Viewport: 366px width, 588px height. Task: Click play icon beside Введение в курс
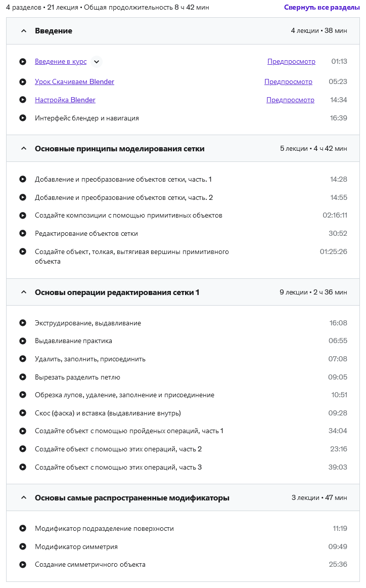tap(23, 62)
